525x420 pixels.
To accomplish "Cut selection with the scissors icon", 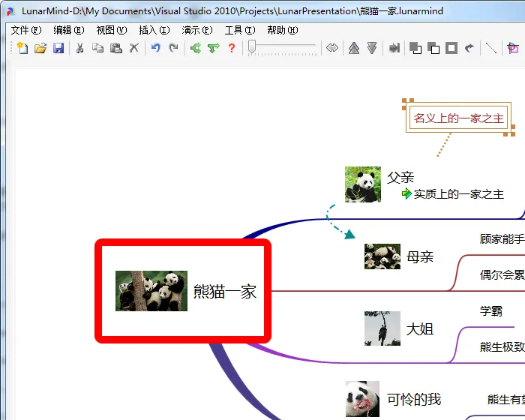I will [79, 48].
